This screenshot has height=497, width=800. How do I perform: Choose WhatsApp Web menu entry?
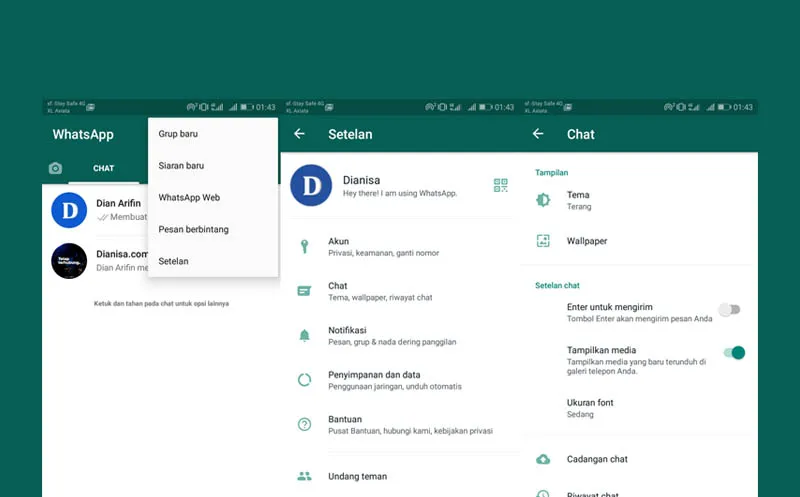click(189, 197)
